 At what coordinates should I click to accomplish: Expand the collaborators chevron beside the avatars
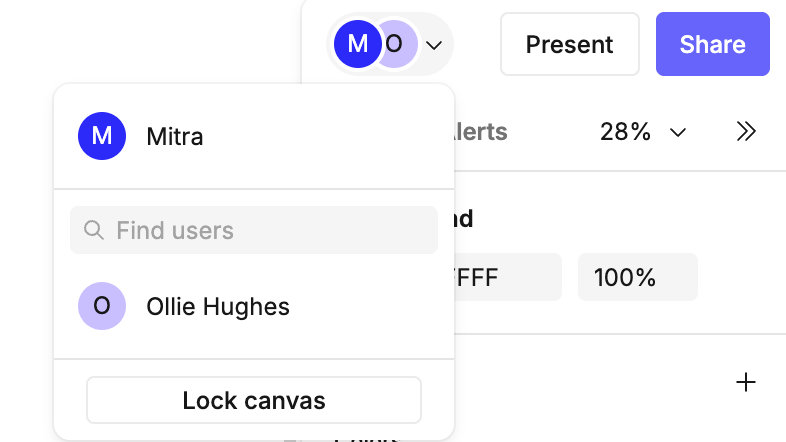point(433,45)
